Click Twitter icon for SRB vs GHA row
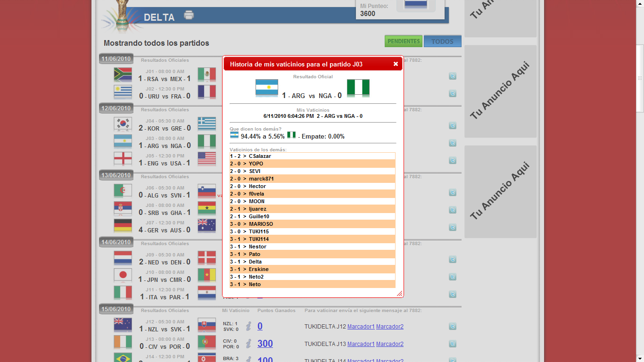The width and height of the screenshot is (644, 362). click(x=453, y=210)
